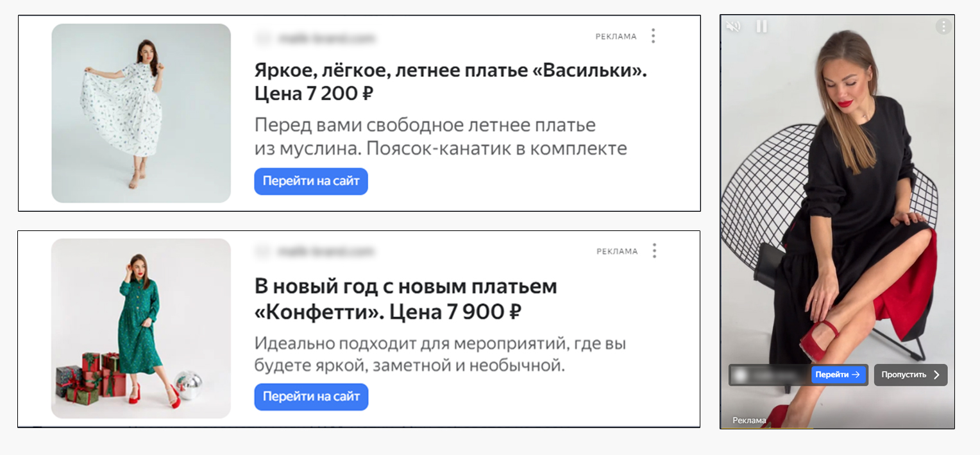This screenshot has height=455, width=980.
Task: Click the blurred domain link in top ad
Action: (x=326, y=38)
